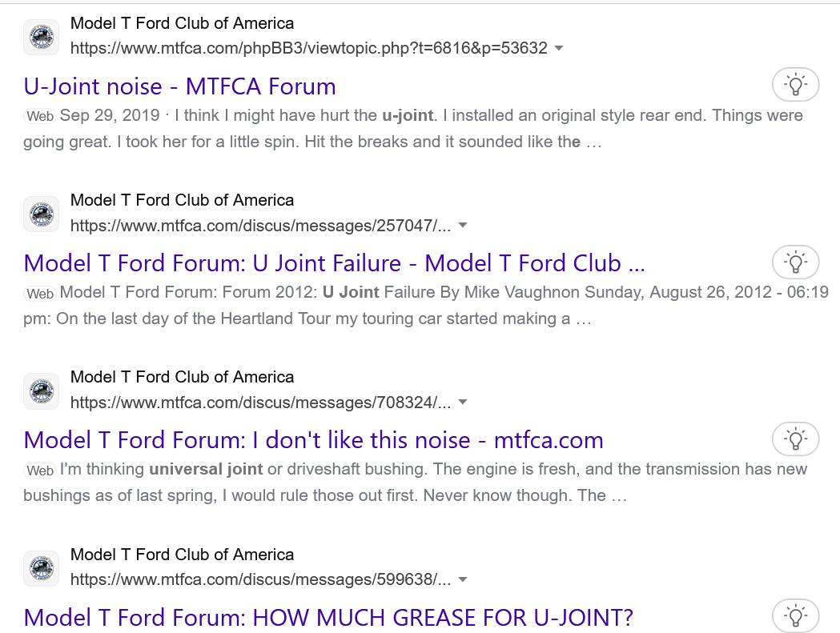
Task: Open the 'Model T Ford Forum: U Joint Failure' result
Action: pos(334,263)
